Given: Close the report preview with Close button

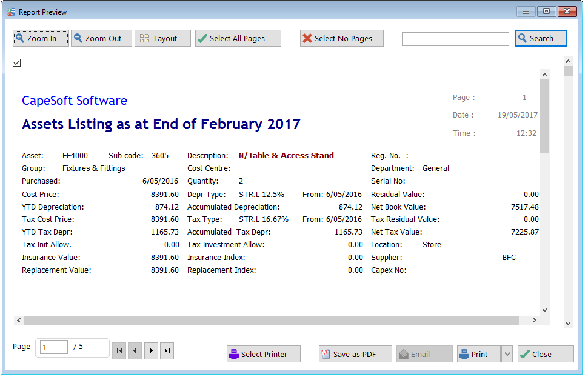Looking at the screenshot, I should (x=546, y=354).
